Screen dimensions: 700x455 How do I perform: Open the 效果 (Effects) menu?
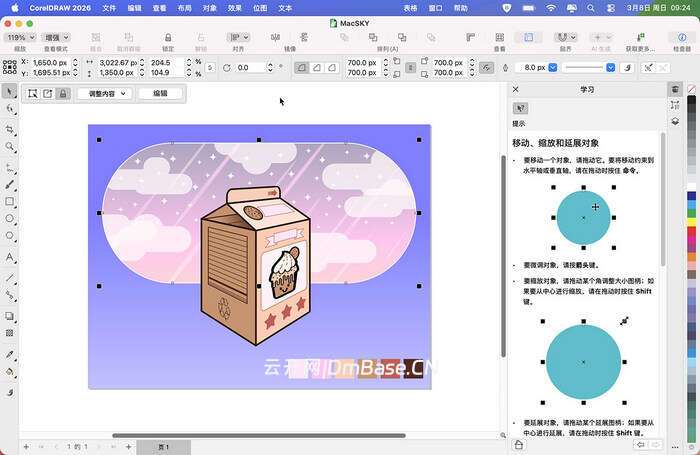tap(235, 8)
